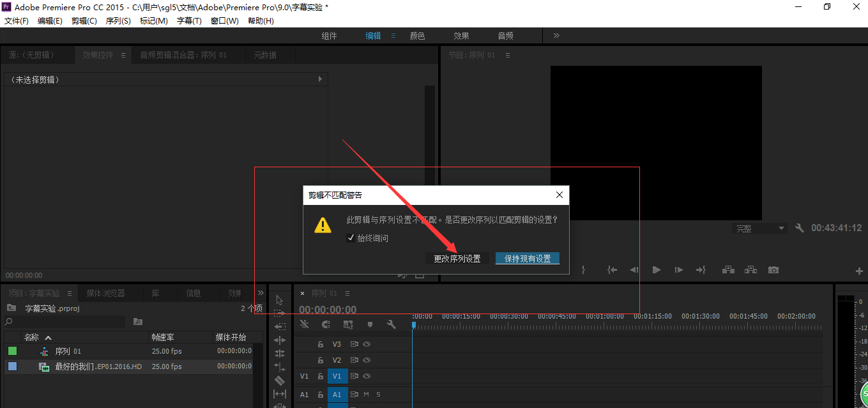This screenshot has height=408, width=868.
Task: Switch to the 媒体浏览器 tab
Action: click(x=105, y=293)
